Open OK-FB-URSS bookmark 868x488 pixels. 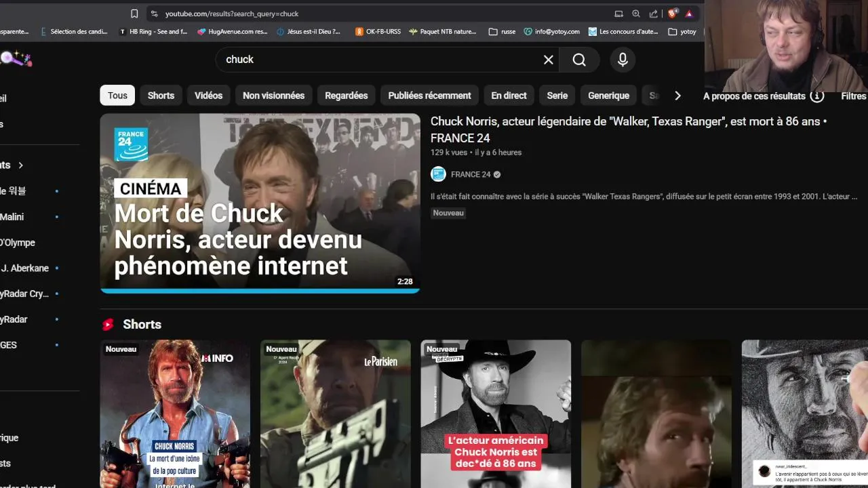(x=378, y=31)
